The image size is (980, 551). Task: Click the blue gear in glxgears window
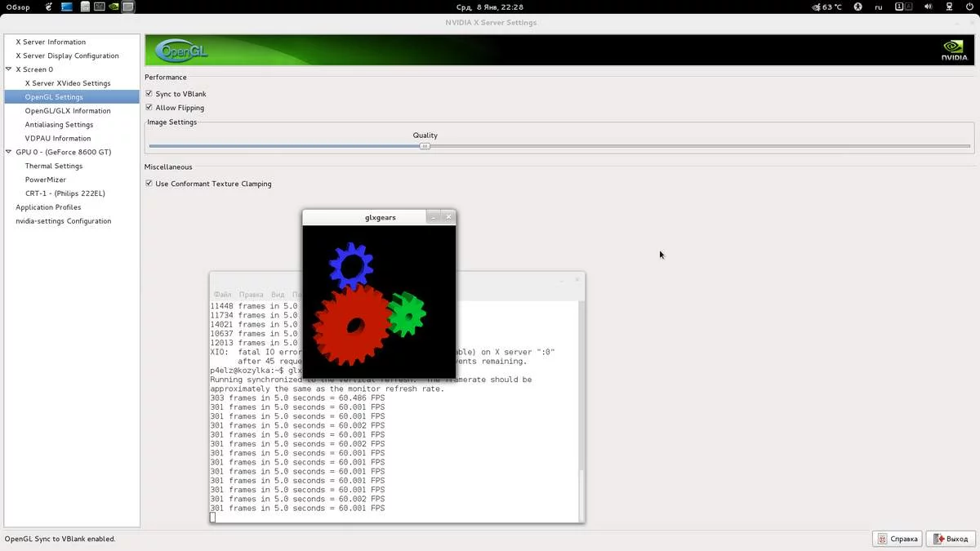point(351,265)
